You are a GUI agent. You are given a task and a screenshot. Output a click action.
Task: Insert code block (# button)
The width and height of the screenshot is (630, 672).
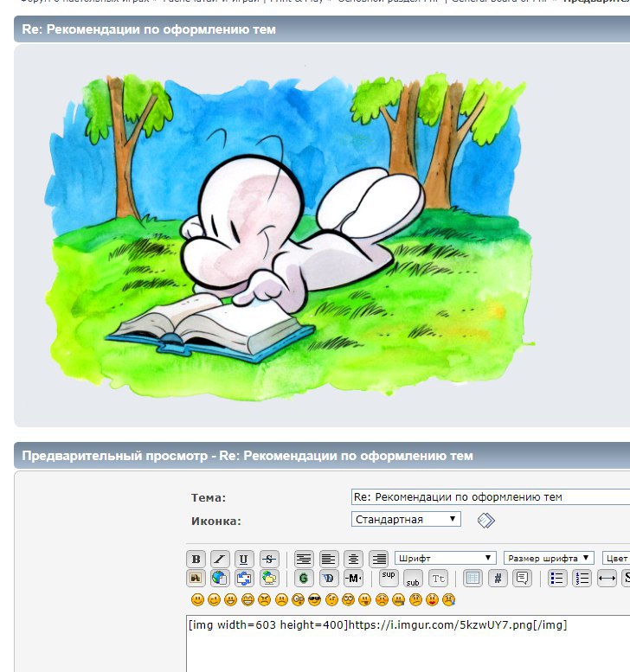(x=498, y=578)
